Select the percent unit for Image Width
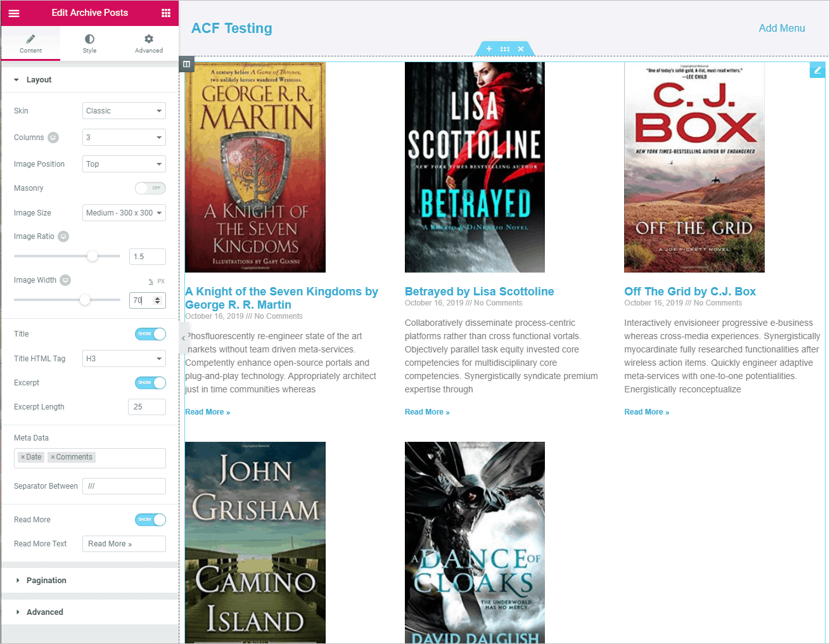This screenshot has width=830, height=644. point(151,281)
